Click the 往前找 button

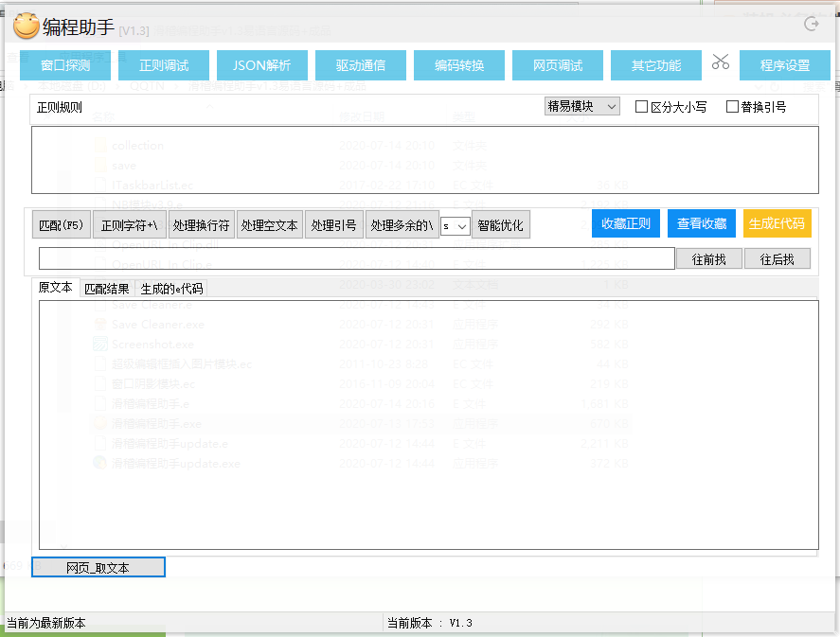point(708,258)
